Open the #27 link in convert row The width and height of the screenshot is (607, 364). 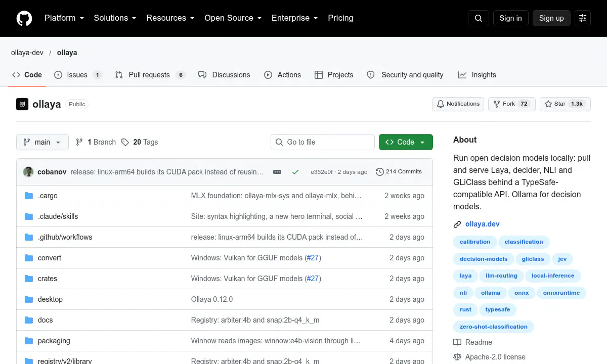point(313,258)
